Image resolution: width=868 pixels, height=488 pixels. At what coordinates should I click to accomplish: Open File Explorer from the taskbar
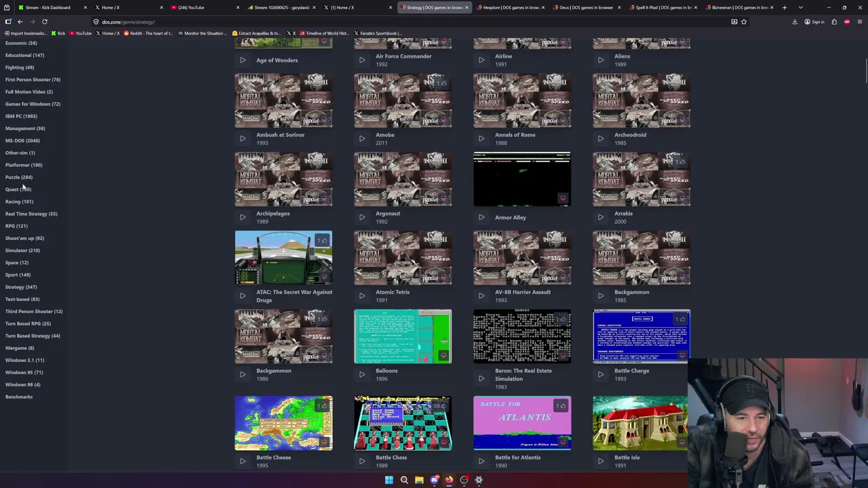[x=419, y=480]
